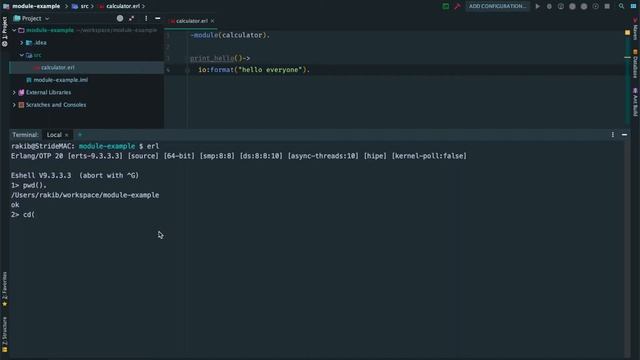Click the expand/collapse all icon in Project panel
The image size is (640, 360).
[x=131, y=18]
